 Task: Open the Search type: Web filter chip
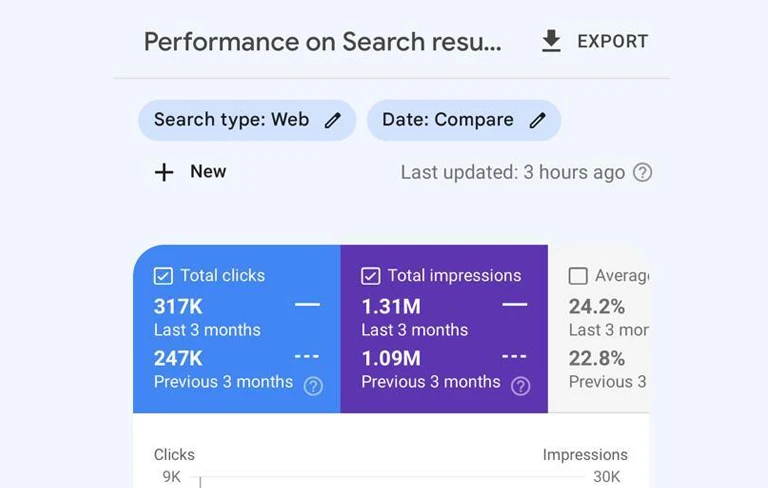pyautogui.click(x=247, y=121)
